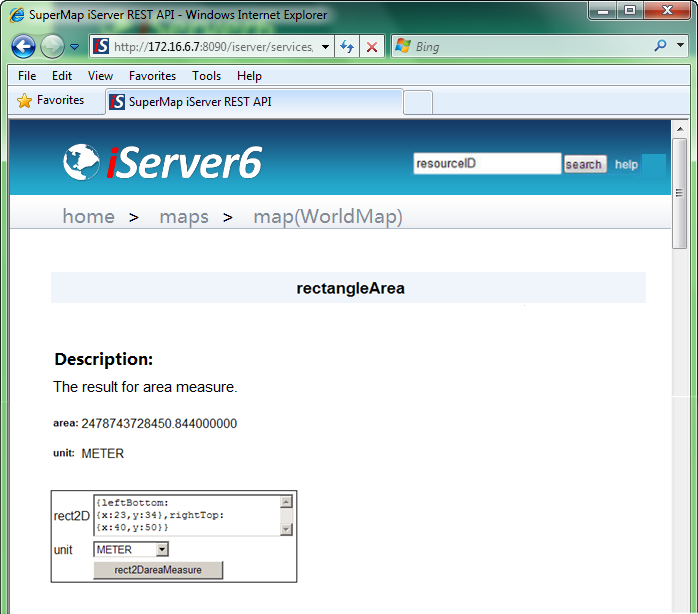This screenshot has width=698, height=614.
Task: Click the SuperMap icon in address bar
Action: click(101, 47)
